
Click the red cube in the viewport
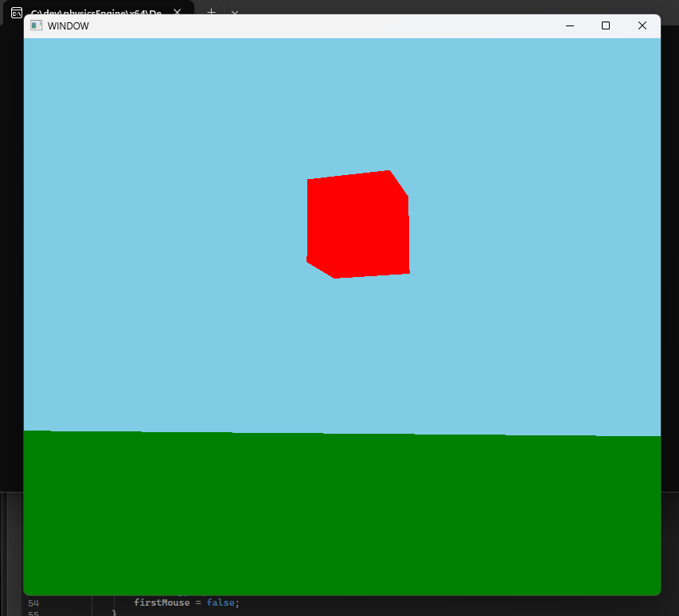(x=358, y=223)
